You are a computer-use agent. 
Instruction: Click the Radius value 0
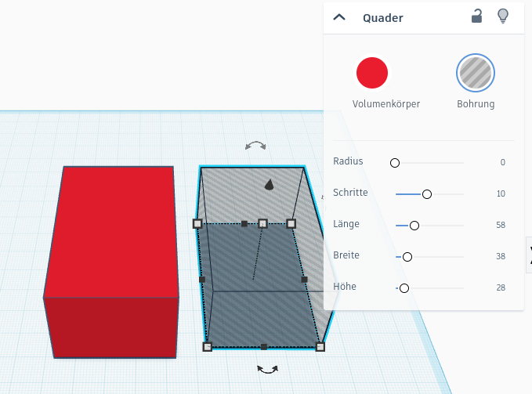[502, 162]
